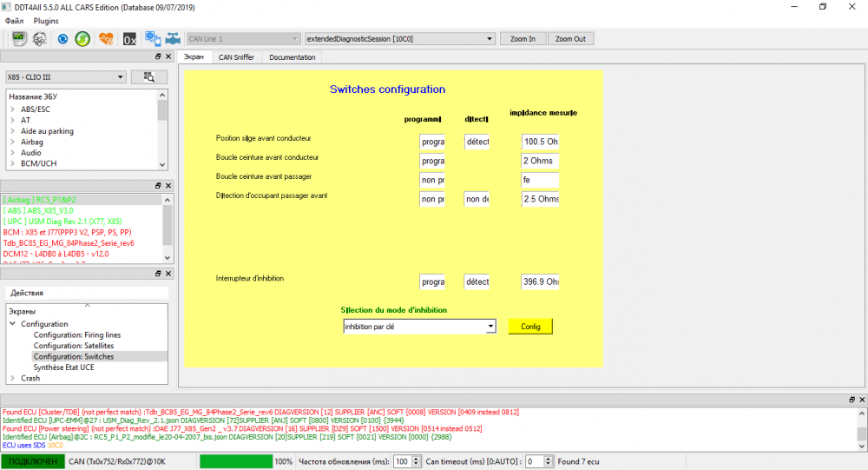Click the blue refresh arrows icon
Viewport: 868px width, 470px height.
[62, 39]
